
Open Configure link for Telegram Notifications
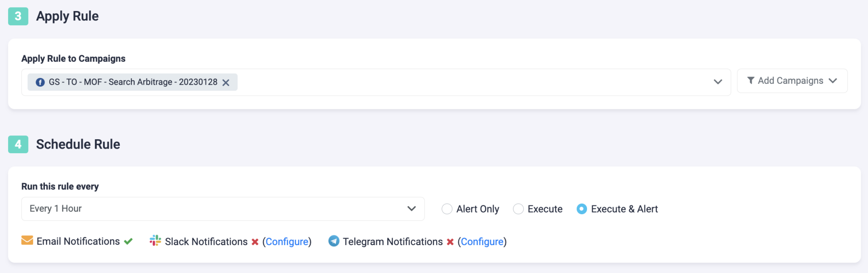pos(483,242)
